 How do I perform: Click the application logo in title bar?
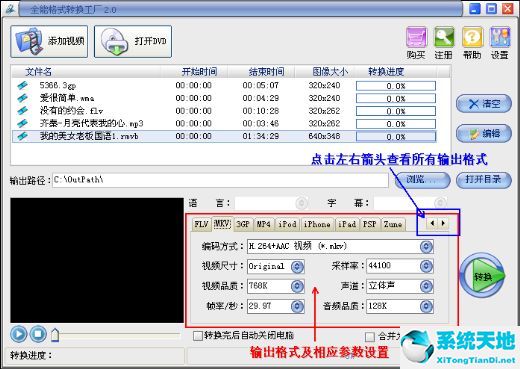coord(10,8)
